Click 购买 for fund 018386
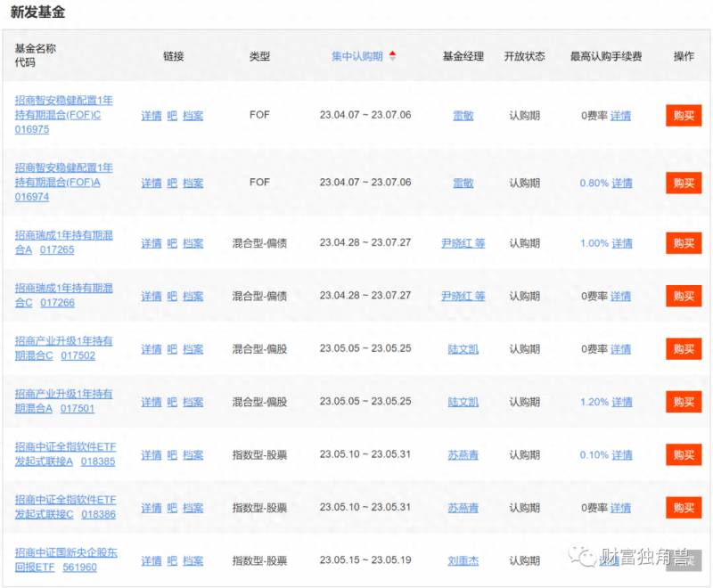Screen dimensions: 713x588 click(x=684, y=508)
